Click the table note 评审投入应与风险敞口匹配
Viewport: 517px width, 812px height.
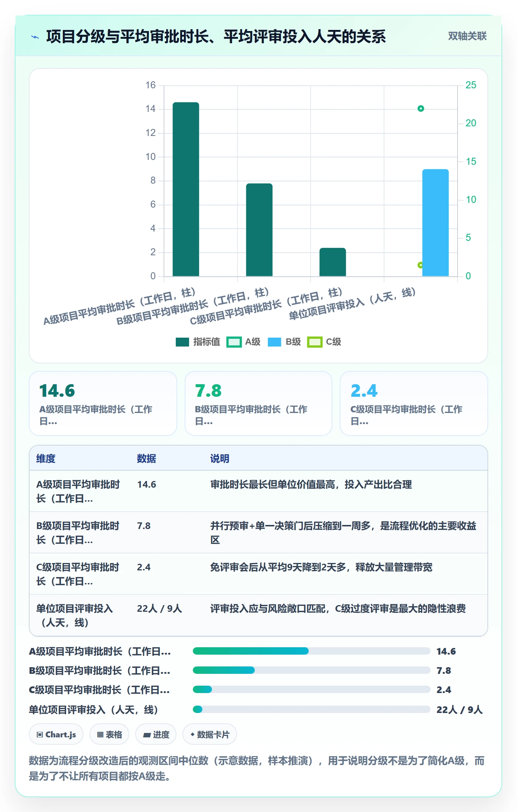coord(338,608)
